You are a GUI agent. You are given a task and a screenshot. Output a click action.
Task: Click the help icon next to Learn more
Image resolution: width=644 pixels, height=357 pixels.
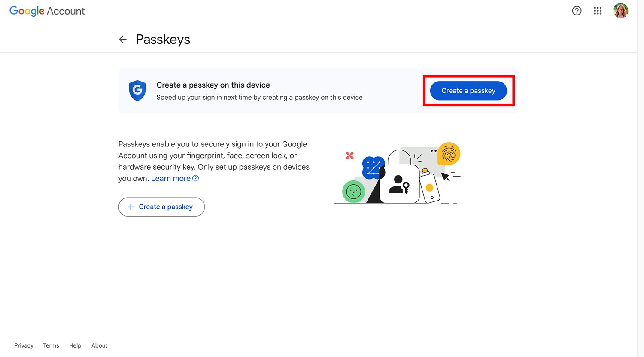[x=195, y=178]
